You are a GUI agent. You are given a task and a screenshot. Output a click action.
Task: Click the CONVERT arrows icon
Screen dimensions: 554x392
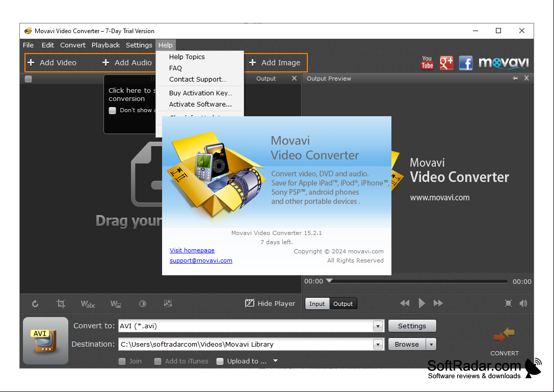point(504,336)
